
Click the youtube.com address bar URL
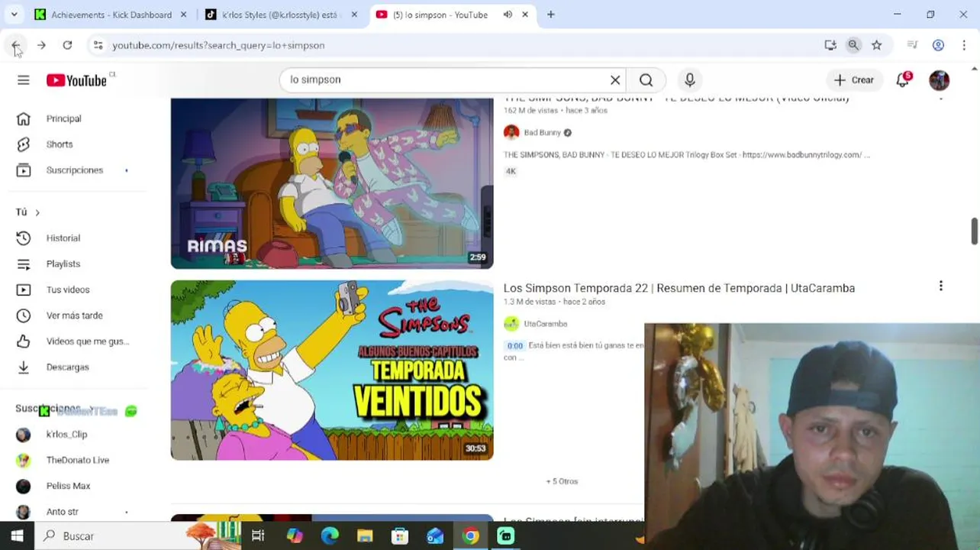point(219,46)
